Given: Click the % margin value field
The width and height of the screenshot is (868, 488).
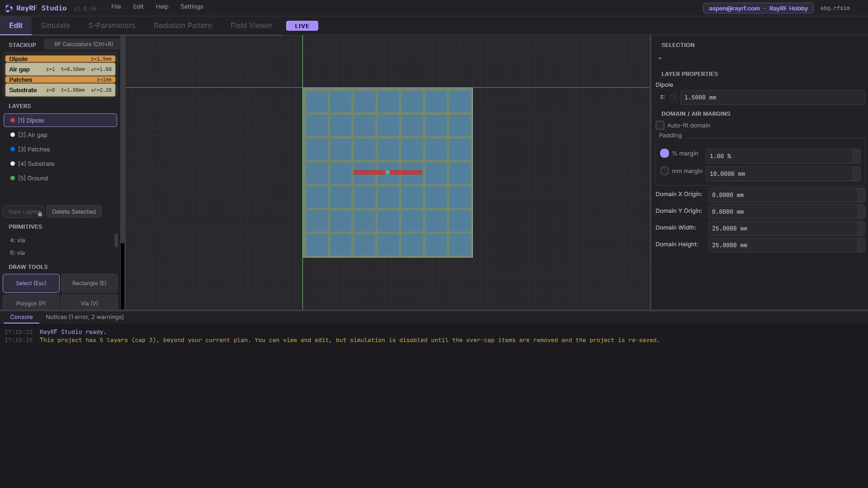Looking at the screenshot, I should click(779, 156).
